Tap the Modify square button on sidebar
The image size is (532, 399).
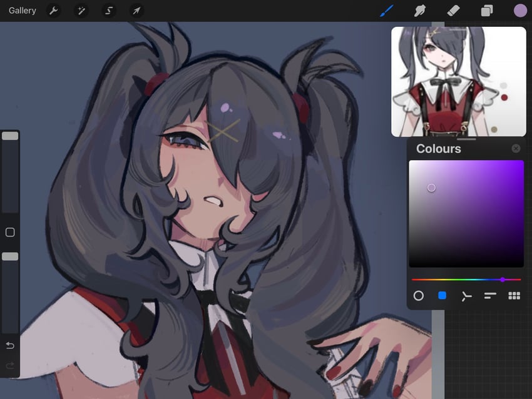coord(10,232)
